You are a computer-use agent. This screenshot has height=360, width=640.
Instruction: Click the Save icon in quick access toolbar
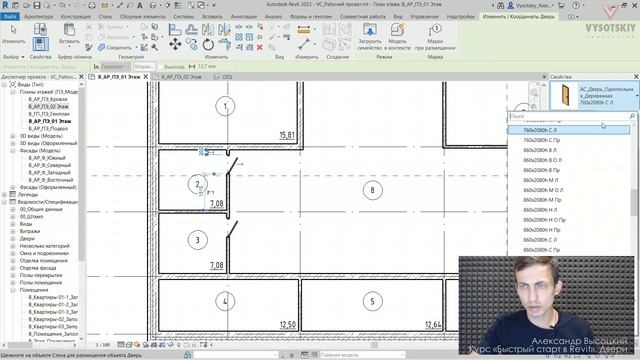tap(37, 5)
